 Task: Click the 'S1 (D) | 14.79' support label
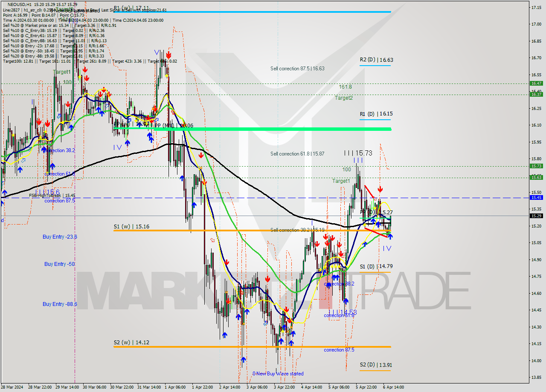pyautogui.click(x=376, y=266)
